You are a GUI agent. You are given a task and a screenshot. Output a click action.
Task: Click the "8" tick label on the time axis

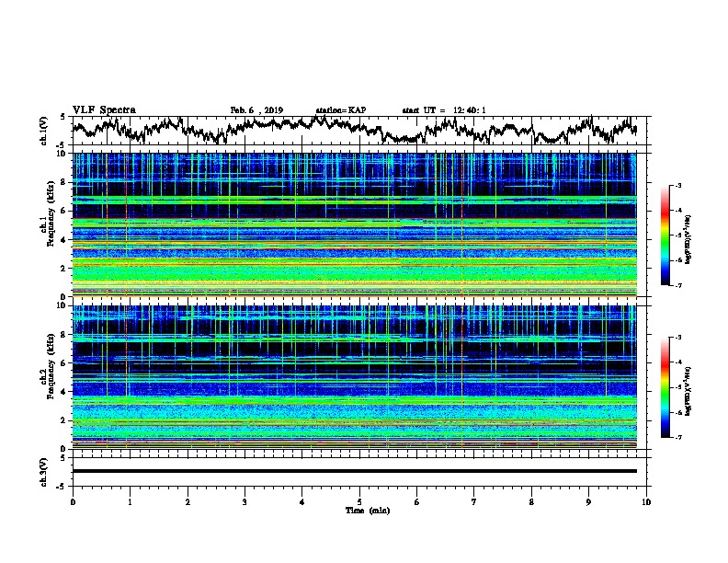coord(531,502)
